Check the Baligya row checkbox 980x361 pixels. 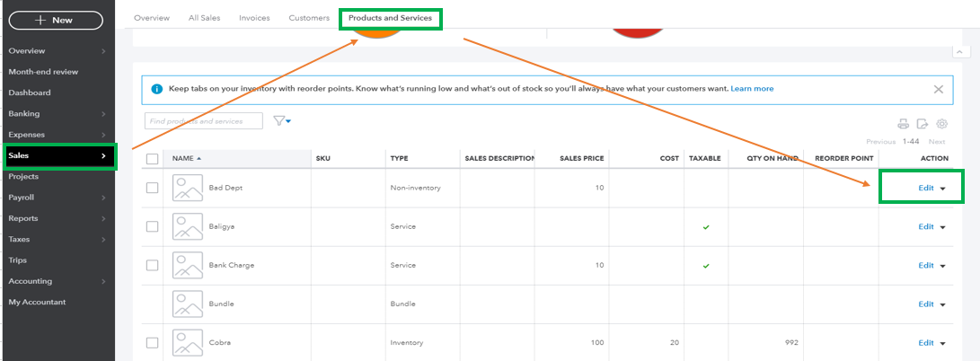click(152, 226)
